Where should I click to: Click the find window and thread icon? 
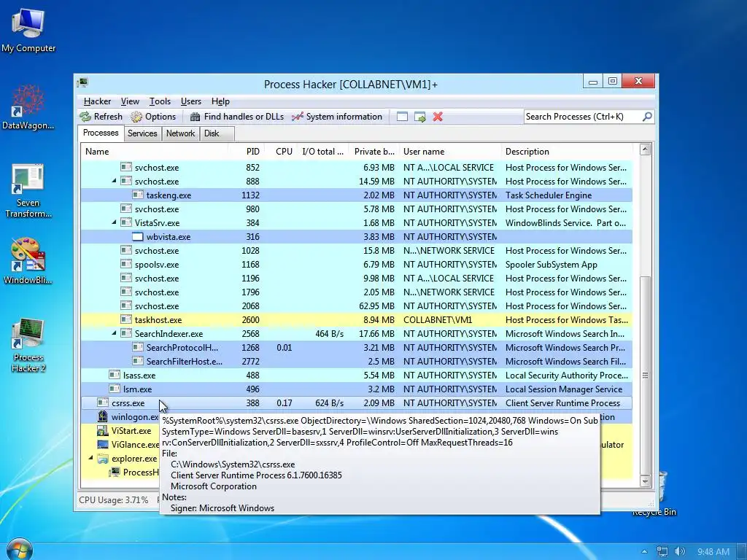[x=419, y=117]
